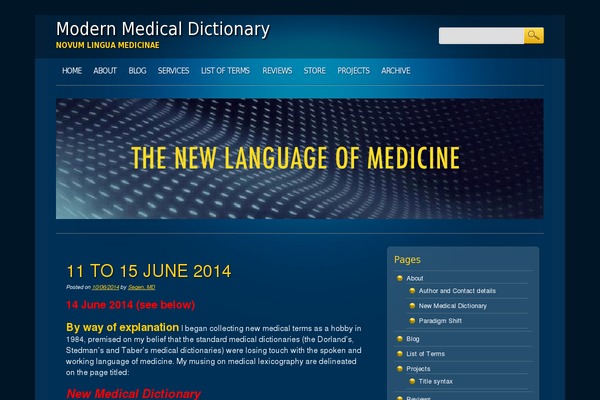
Task: Click the bullet icon beside sidebar About
Action: pyautogui.click(x=399, y=278)
